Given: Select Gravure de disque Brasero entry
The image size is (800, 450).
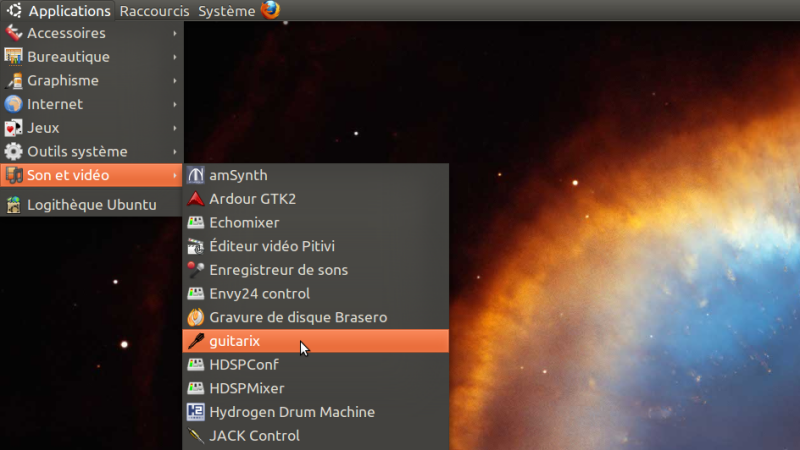Looking at the screenshot, I should tap(315, 317).
